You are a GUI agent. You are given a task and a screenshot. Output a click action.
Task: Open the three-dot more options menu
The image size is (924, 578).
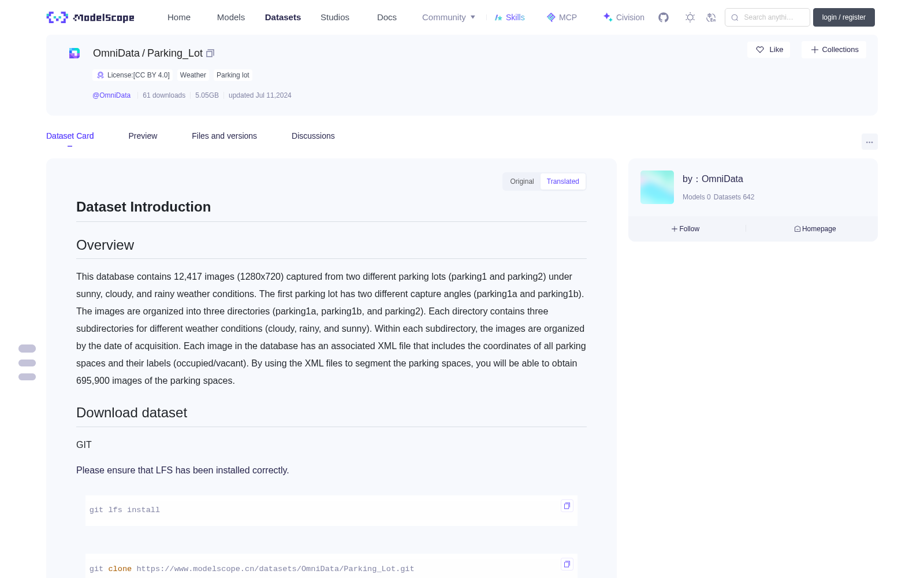point(870,142)
